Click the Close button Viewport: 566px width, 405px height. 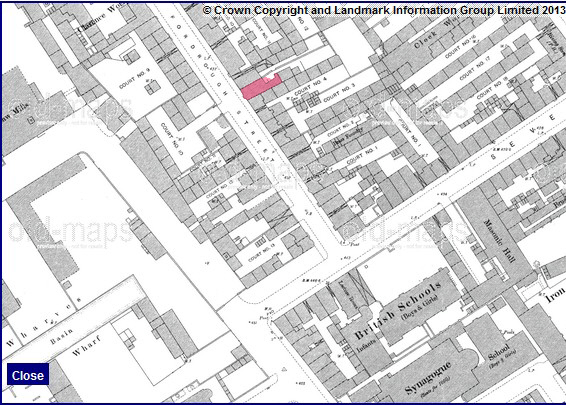pyautogui.click(x=28, y=375)
